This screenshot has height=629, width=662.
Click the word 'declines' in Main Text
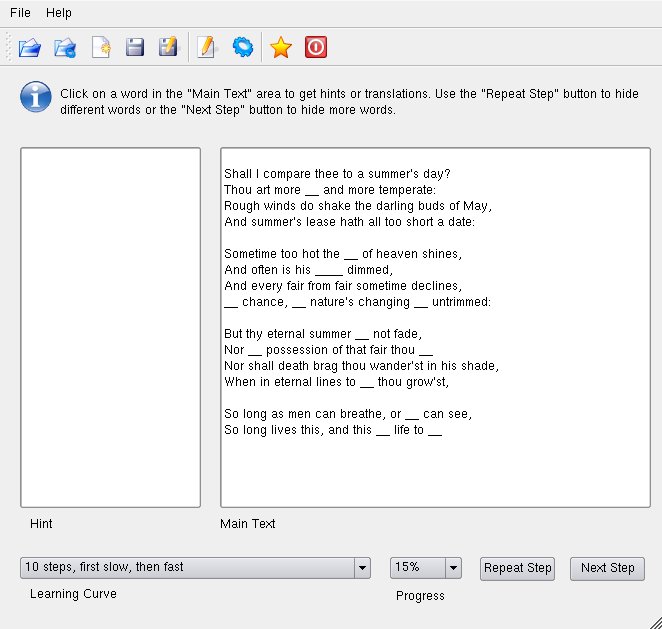[434, 286]
